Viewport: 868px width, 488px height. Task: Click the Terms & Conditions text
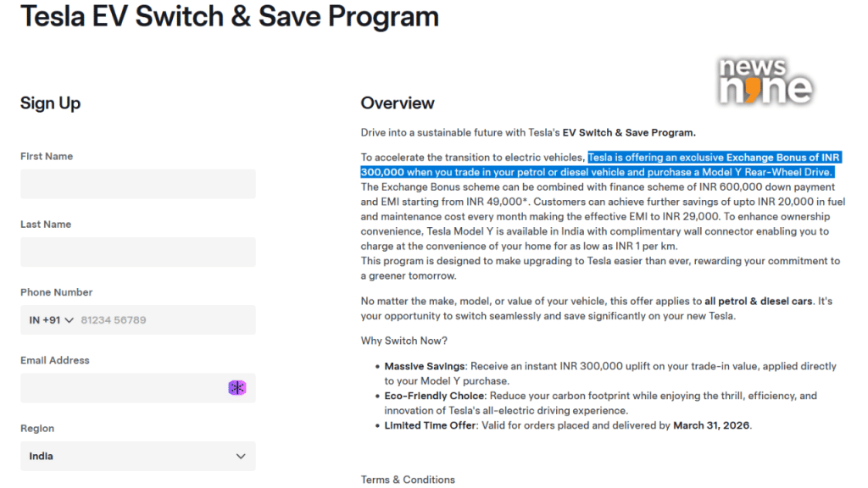point(408,479)
